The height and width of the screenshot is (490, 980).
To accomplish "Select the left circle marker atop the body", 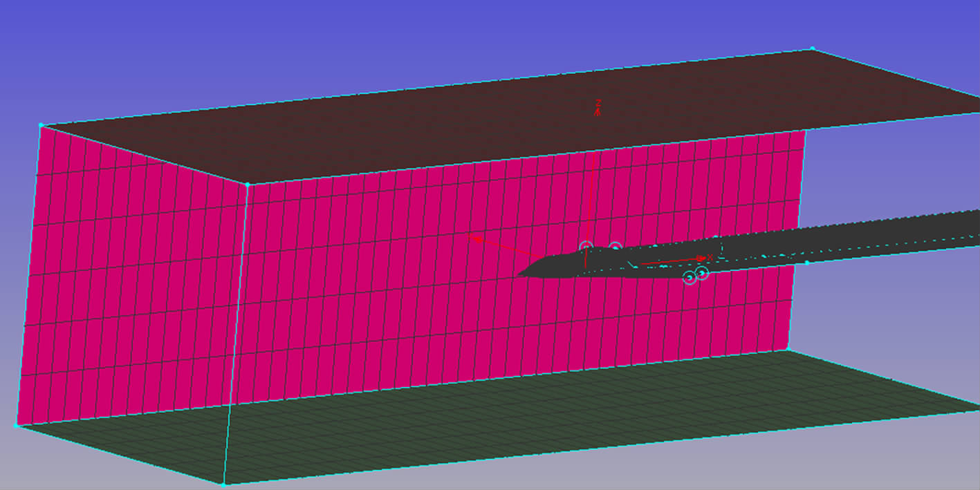I will pyautogui.click(x=586, y=247).
